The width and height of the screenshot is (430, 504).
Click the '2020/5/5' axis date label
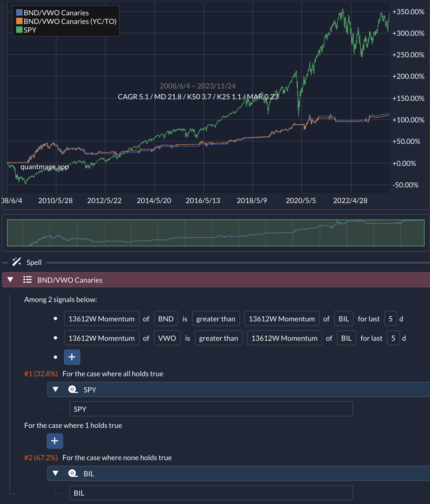(301, 200)
